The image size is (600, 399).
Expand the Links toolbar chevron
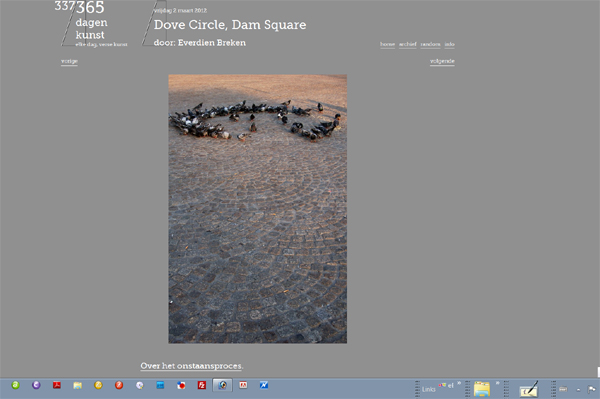coord(459,383)
